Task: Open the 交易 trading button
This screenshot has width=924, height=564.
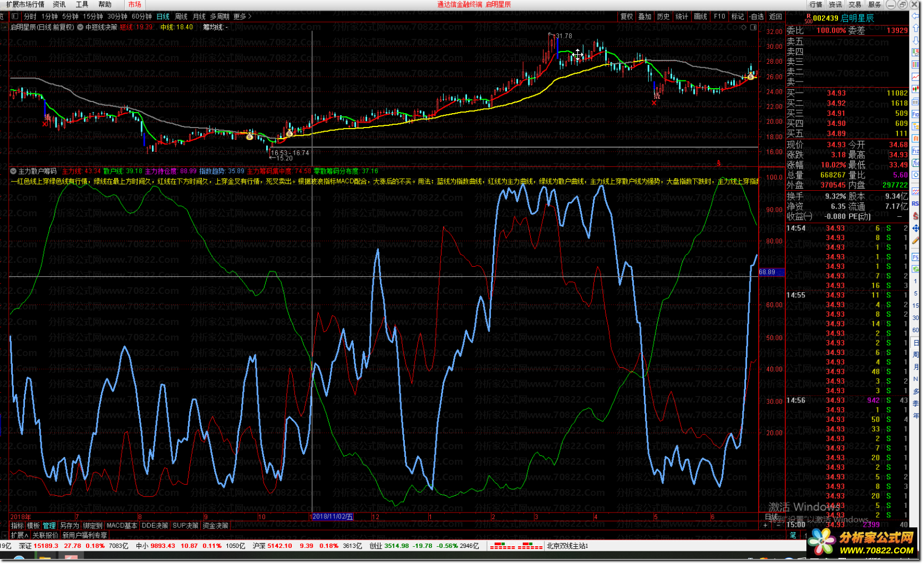Action: pyautogui.click(x=855, y=4)
